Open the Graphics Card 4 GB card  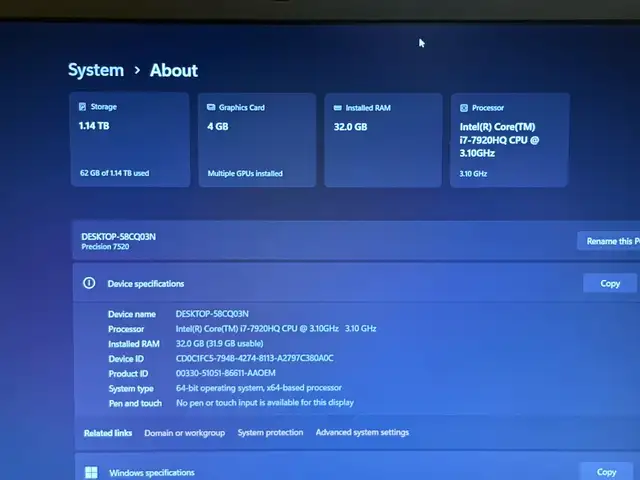[x=257, y=140]
